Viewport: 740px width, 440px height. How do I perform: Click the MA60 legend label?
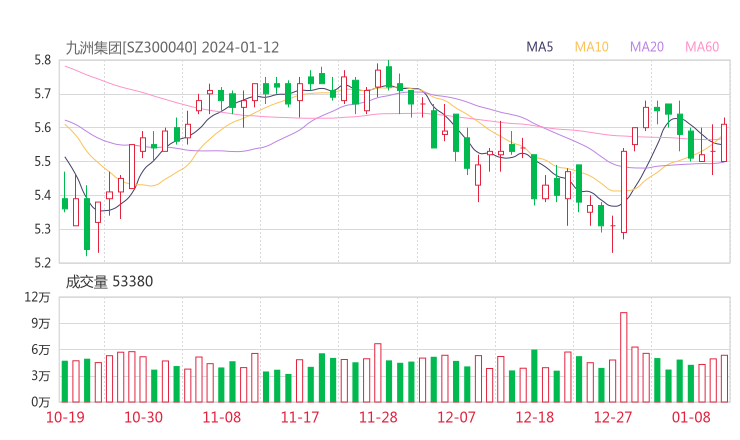click(x=702, y=47)
